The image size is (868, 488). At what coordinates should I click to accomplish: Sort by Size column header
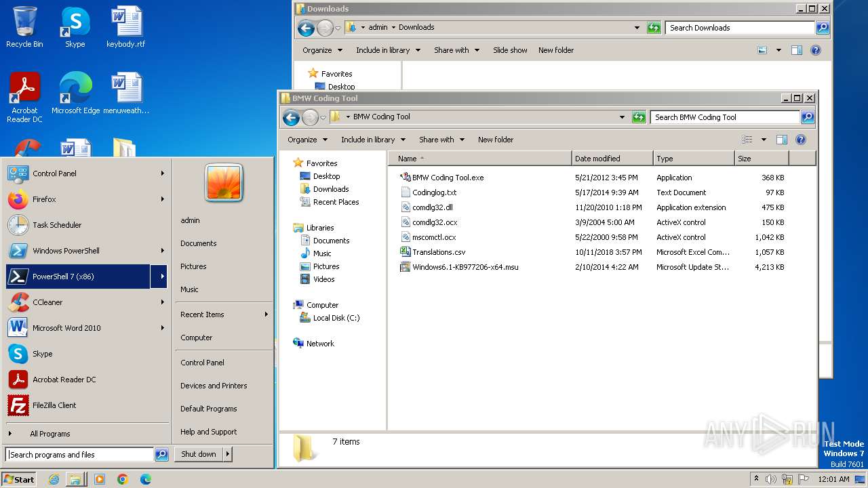(x=762, y=159)
